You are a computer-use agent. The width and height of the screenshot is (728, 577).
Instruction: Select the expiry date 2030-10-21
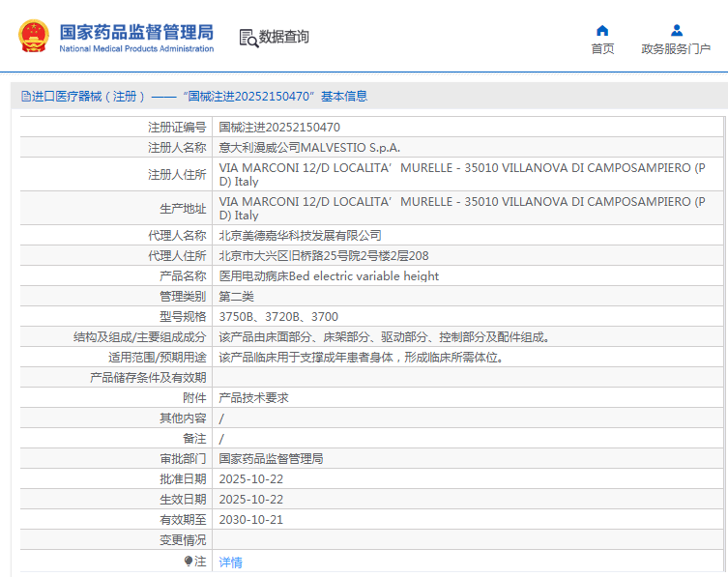coord(250,520)
